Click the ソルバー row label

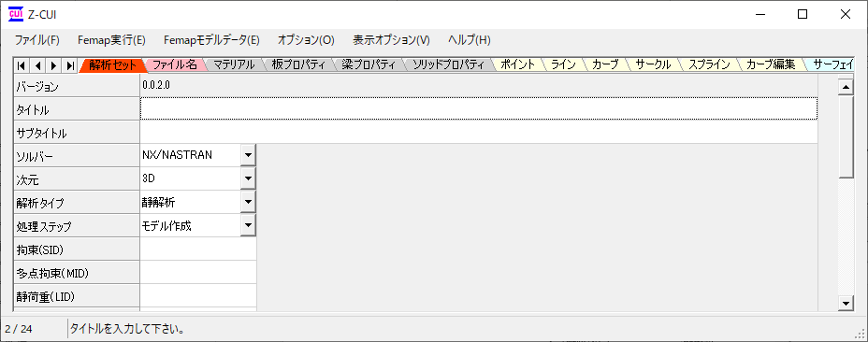77,155
